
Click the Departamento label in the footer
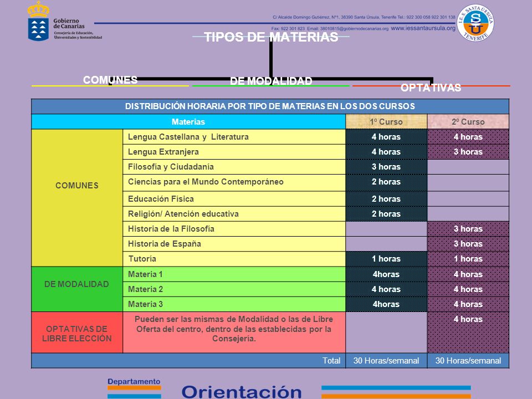(134, 382)
